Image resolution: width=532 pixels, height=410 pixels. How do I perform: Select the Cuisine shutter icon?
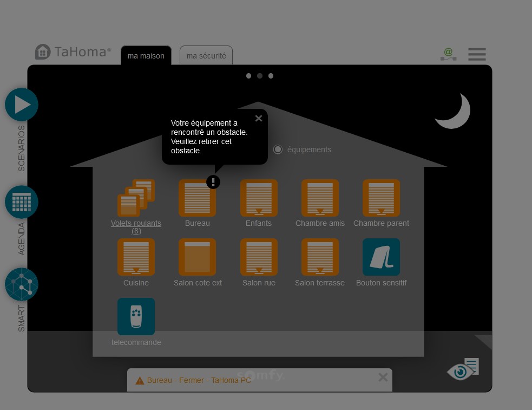(136, 257)
